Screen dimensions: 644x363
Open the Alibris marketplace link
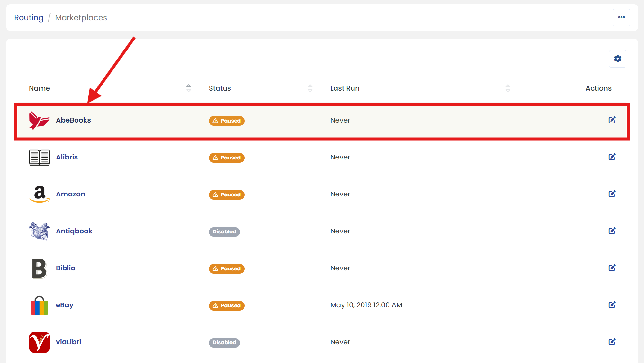tap(67, 157)
